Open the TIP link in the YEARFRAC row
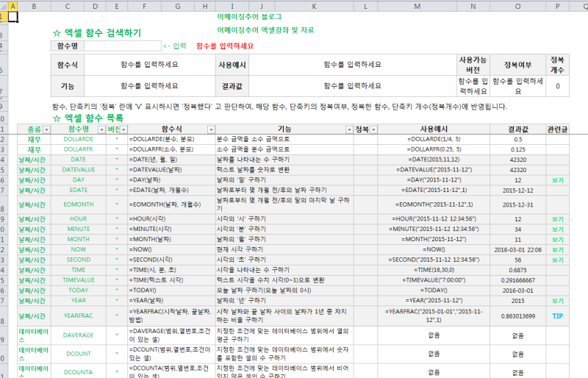 (557, 316)
